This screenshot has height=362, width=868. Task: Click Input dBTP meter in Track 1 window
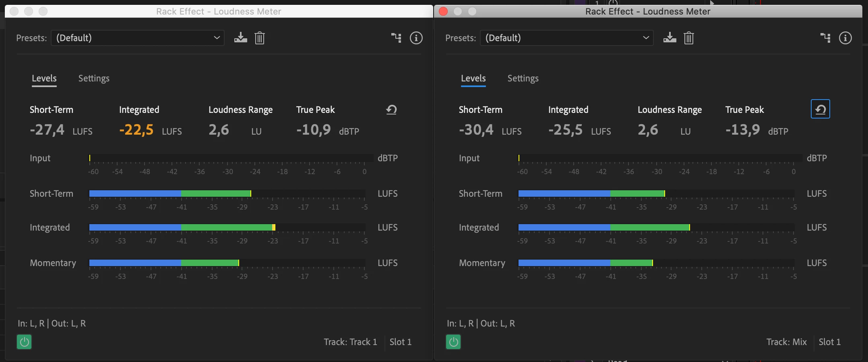[x=231, y=158]
